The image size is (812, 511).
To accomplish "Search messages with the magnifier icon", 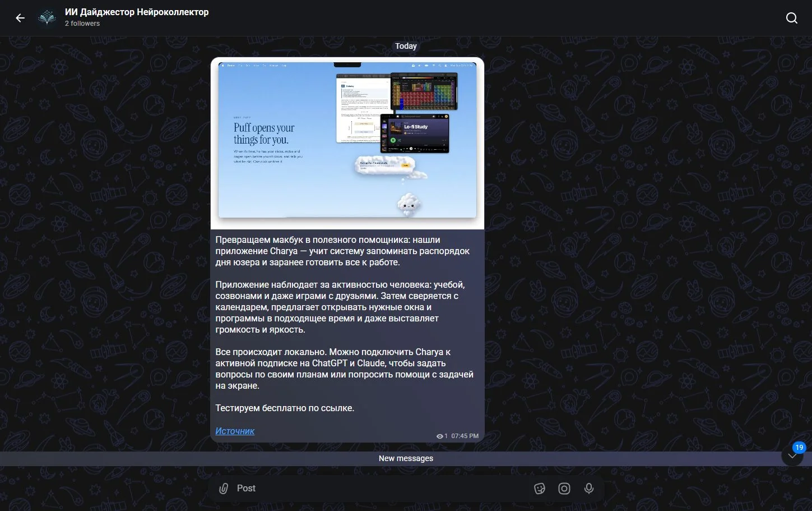I will point(791,18).
